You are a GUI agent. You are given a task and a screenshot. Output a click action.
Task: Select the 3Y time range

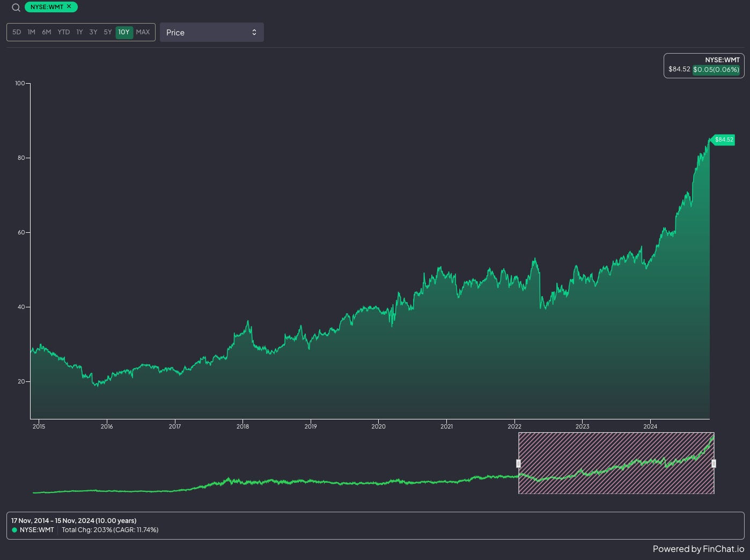coord(93,32)
